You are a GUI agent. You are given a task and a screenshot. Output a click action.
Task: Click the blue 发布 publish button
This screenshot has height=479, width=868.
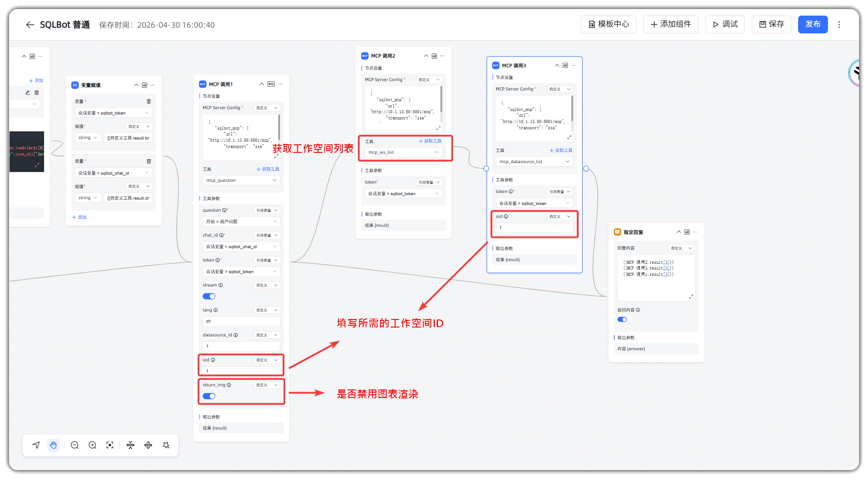(x=813, y=25)
